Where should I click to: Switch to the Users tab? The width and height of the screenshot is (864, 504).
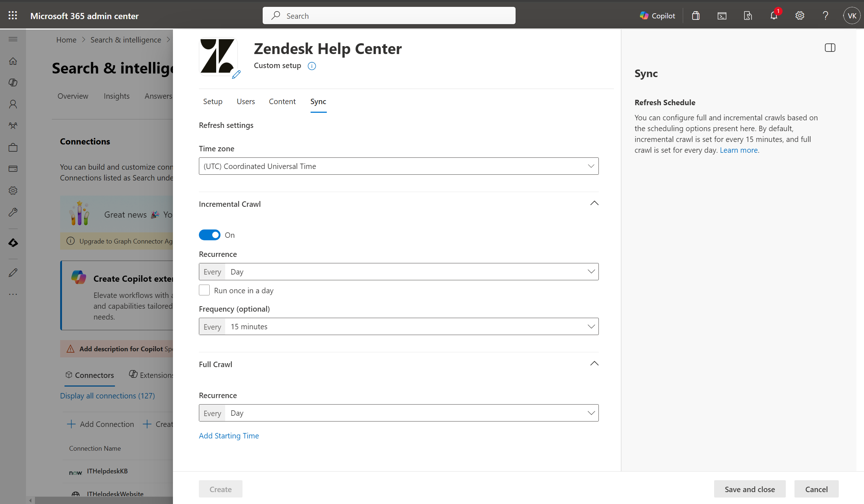coord(246,102)
